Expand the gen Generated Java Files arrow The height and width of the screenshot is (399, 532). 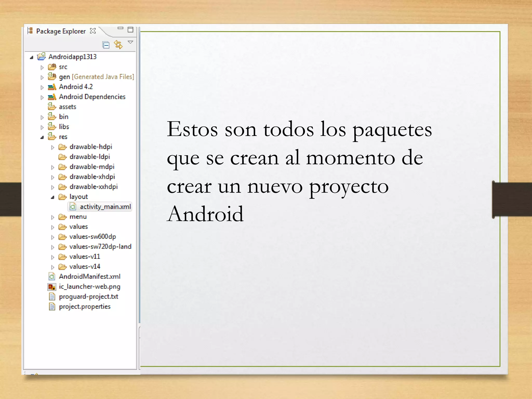pos(42,77)
